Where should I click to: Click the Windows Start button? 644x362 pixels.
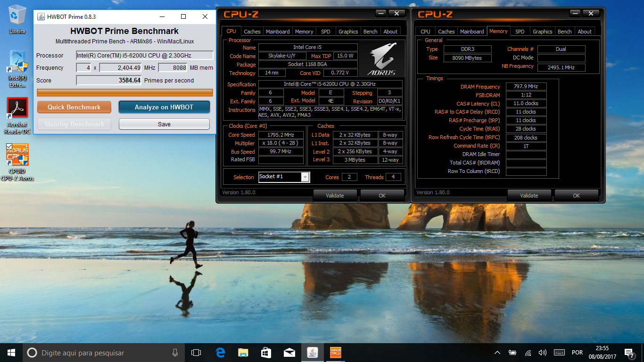click(11, 353)
